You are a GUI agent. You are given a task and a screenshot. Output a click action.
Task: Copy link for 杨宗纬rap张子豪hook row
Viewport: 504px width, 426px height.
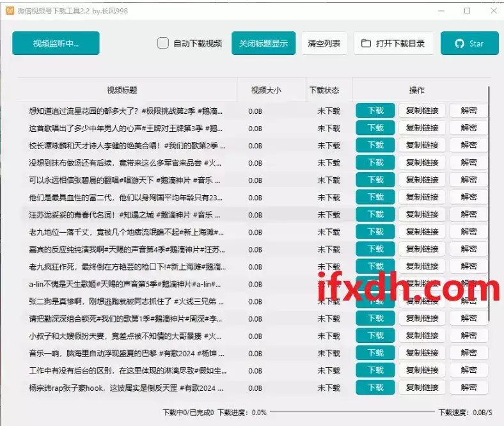point(422,388)
